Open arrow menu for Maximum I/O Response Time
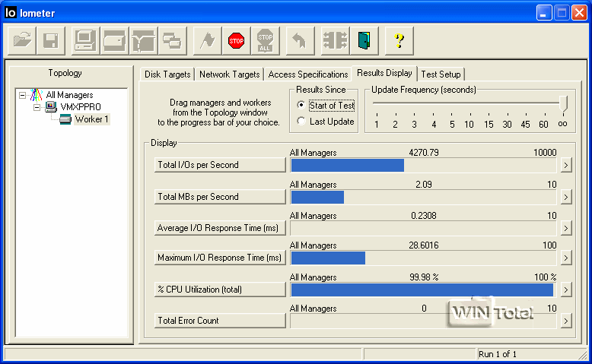Viewport: 592px width, 364px height. coord(565,258)
